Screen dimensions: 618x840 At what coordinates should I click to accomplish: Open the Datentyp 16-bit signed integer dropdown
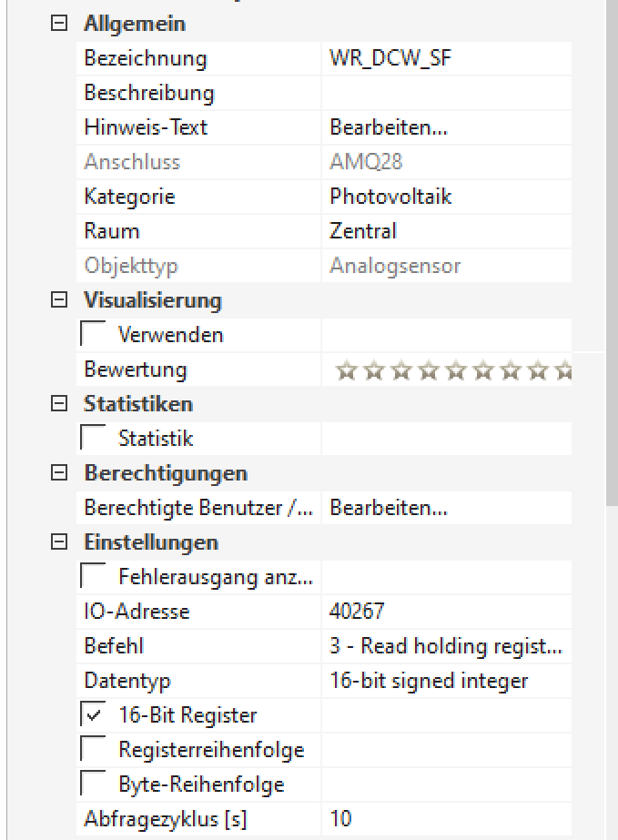445,682
